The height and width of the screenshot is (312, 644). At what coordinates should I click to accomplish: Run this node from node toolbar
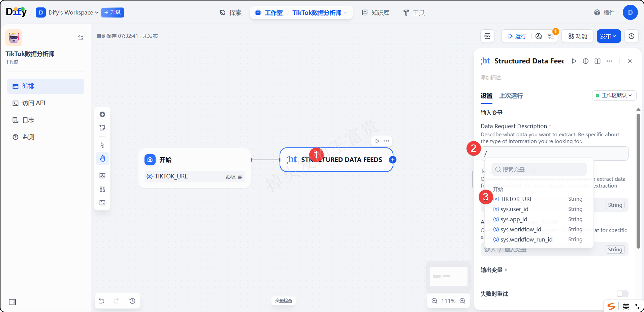pyautogui.click(x=377, y=141)
